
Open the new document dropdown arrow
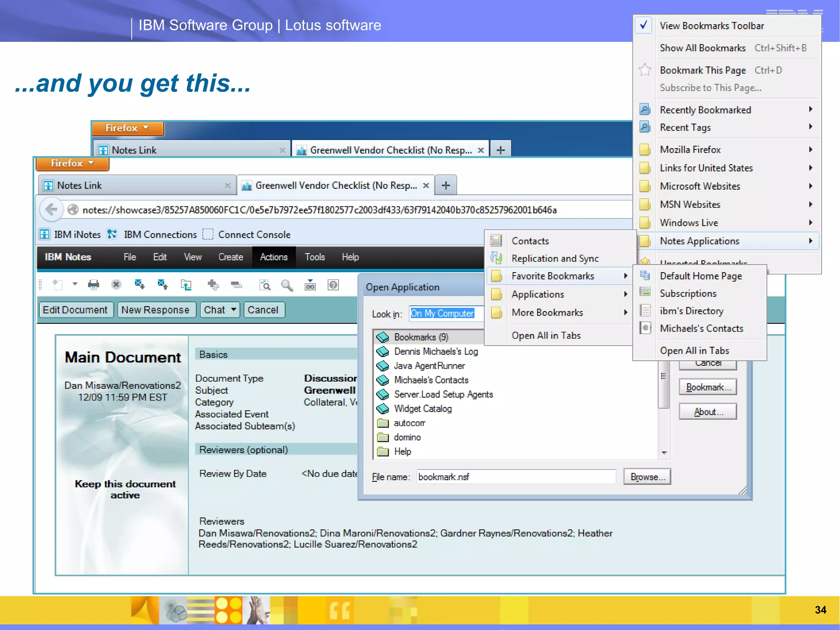pos(75,284)
